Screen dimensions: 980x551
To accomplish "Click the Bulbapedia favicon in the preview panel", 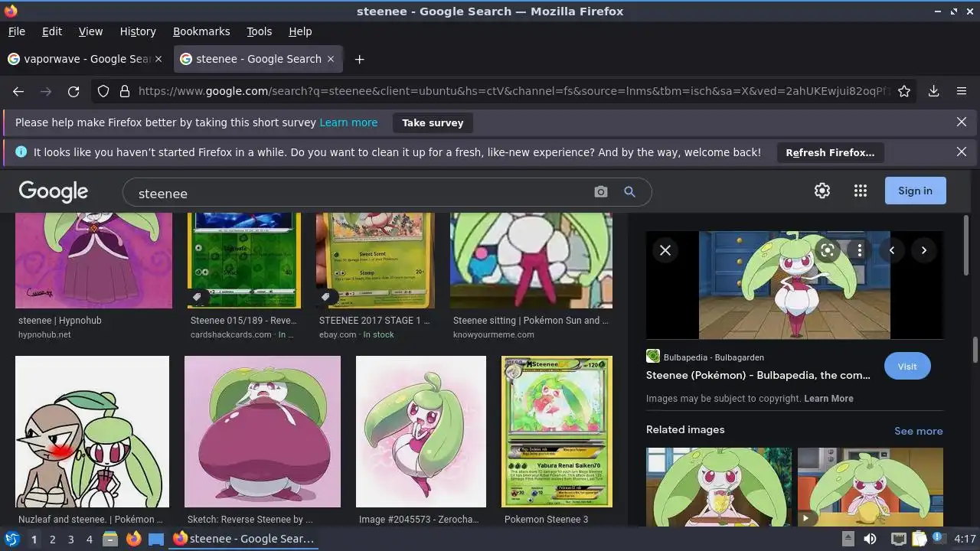I will coord(653,357).
